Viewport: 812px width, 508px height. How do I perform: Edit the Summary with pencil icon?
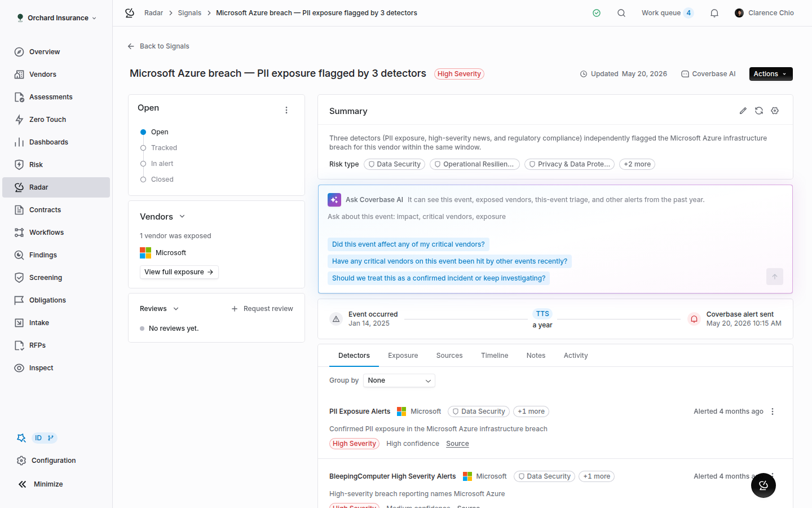(x=743, y=111)
